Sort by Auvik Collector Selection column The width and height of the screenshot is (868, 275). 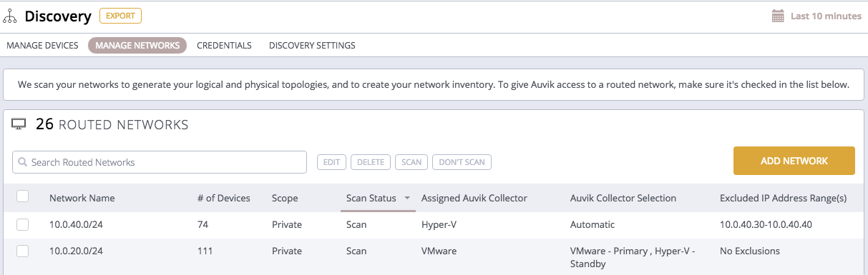(623, 198)
